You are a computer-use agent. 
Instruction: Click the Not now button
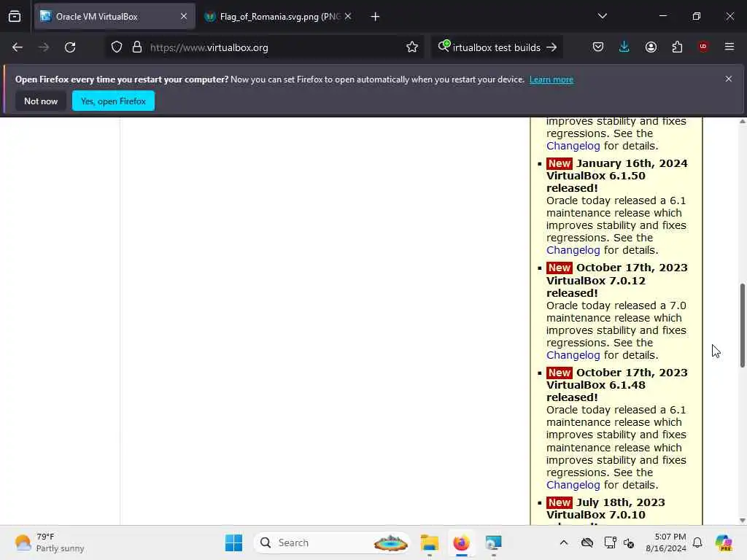click(x=41, y=101)
